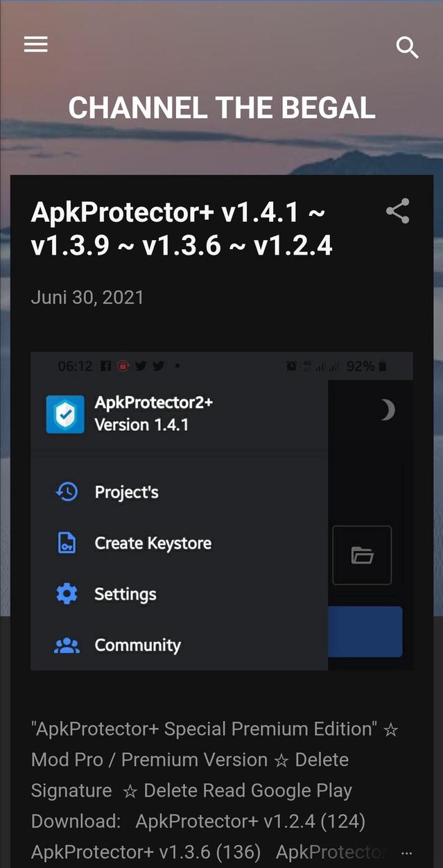Image resolution: width=443 pixels, height=868 pixels.
Task: Open the CHANNEL THE BEGAL home link
Action: pyautogui.click(x=221, y=108)
